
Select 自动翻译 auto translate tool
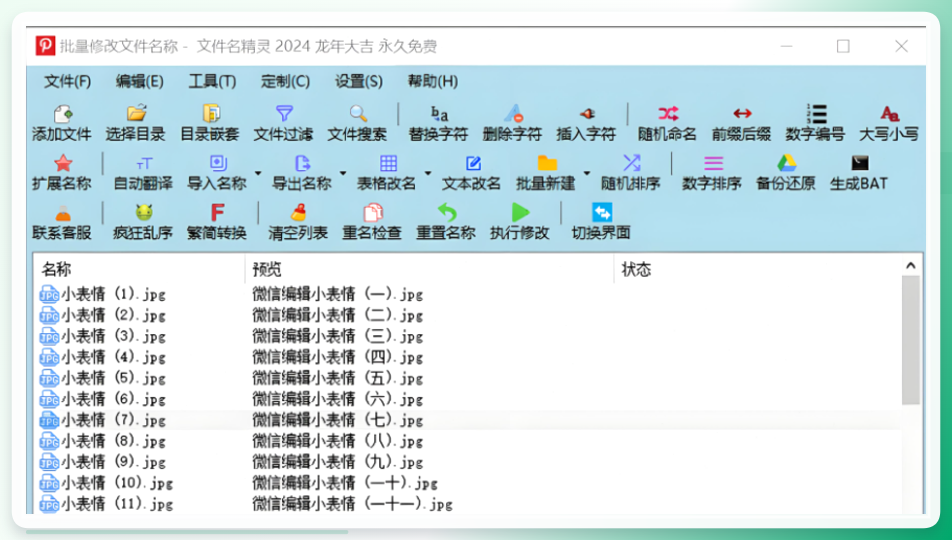point(143,173)
